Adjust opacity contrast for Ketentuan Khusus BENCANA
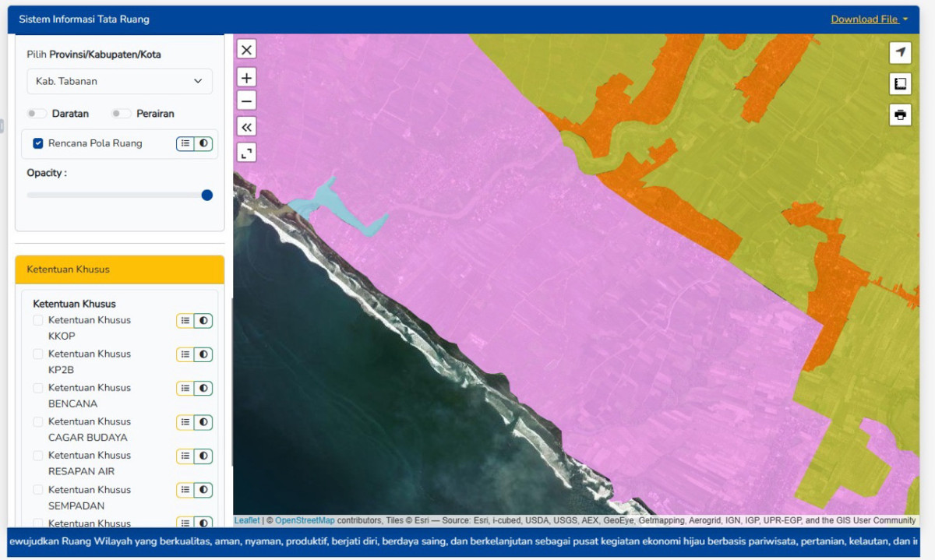The height and width of the screenshot is (560, 935). [x=203, y=388]
